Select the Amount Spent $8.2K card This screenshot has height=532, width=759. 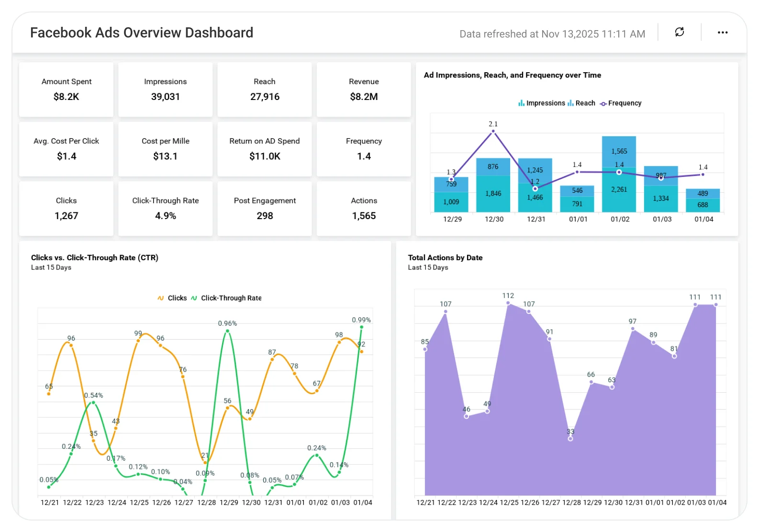67,89
